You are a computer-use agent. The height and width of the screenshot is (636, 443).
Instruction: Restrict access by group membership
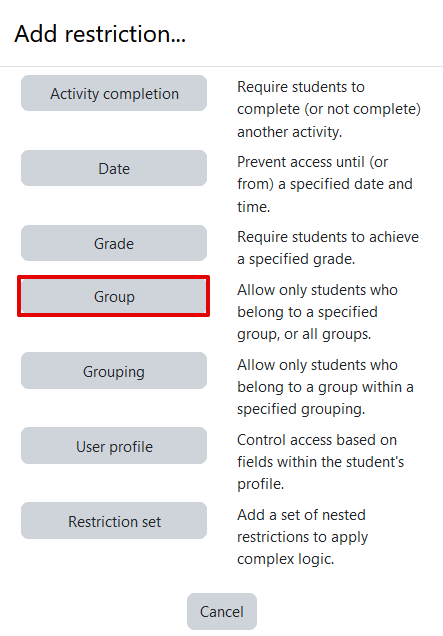114,296
